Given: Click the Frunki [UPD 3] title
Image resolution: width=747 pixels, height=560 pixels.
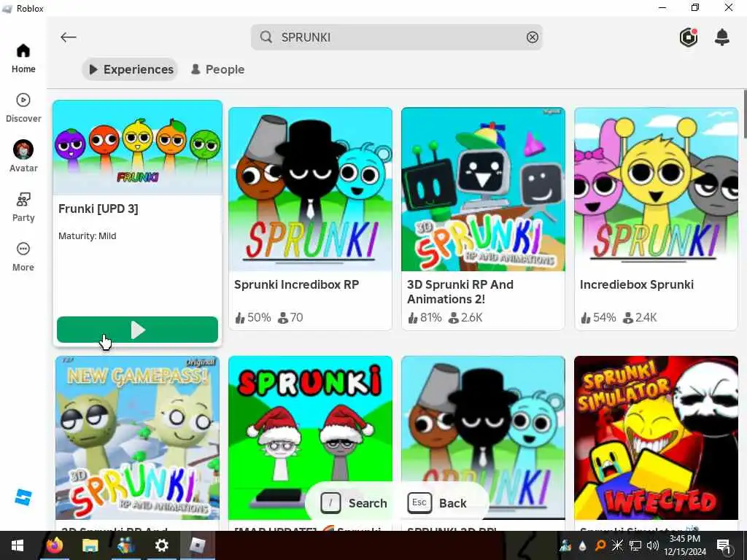Looking at the screenshot, I should 98,209.
